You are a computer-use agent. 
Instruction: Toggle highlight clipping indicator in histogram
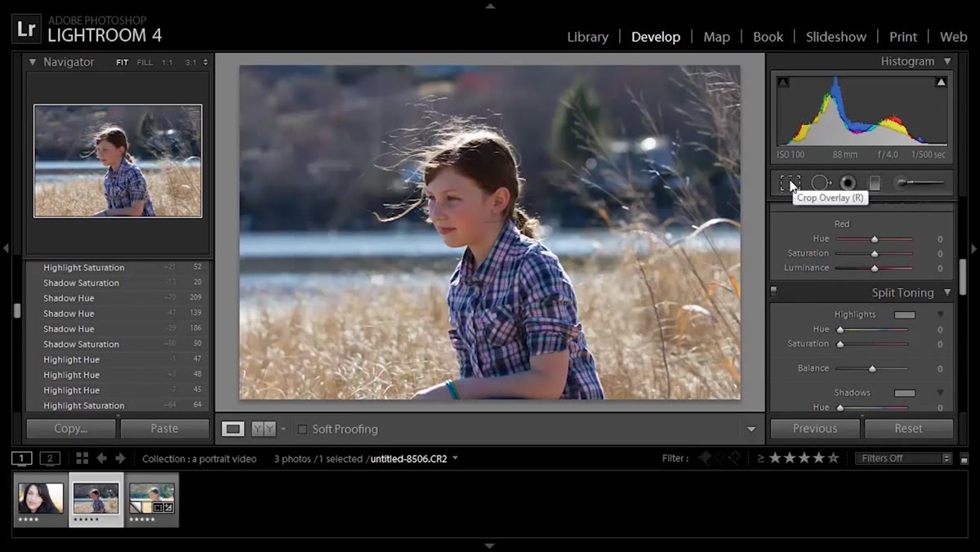pos(941,82)
